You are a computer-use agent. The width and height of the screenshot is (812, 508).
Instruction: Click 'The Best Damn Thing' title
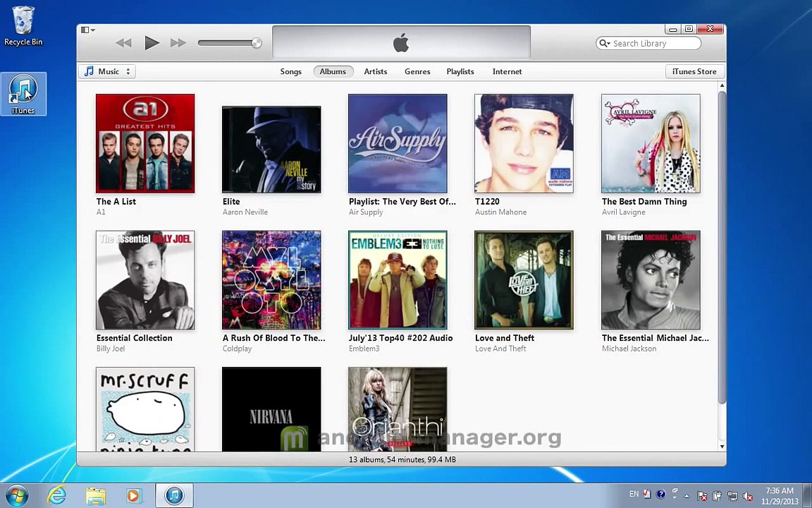pos(644,202)
